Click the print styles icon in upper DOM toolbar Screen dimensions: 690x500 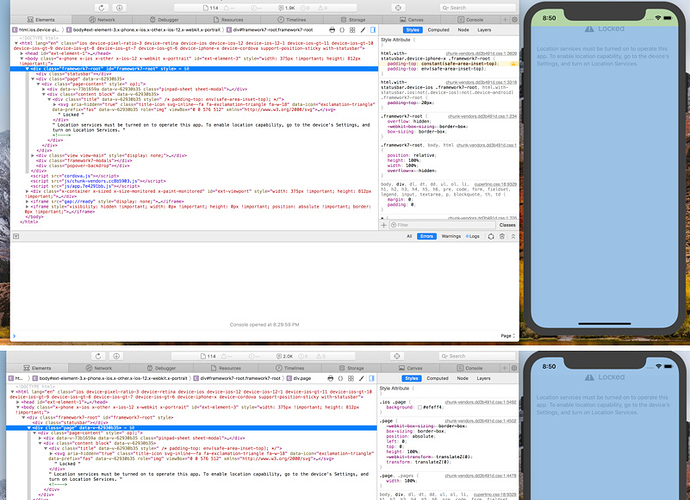point(332,29)
